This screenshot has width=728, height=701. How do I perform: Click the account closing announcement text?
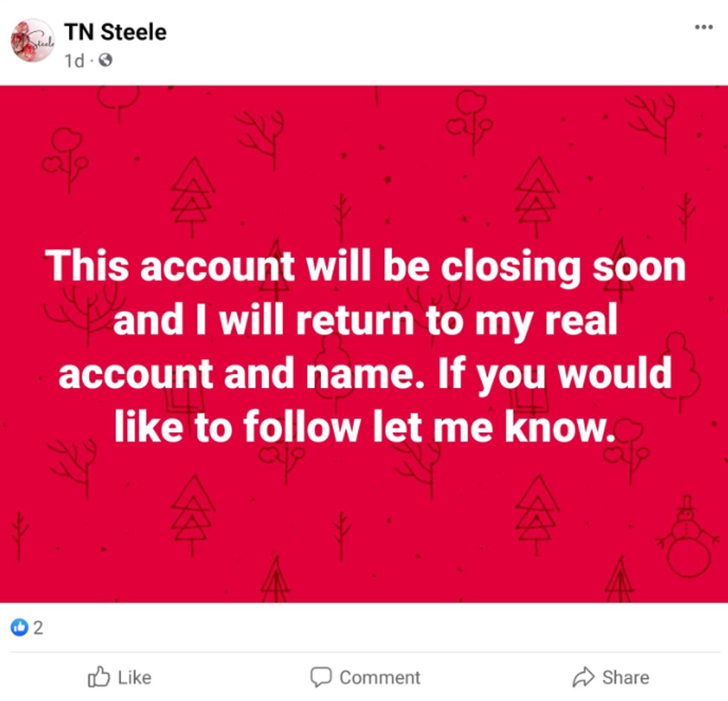point(364,346)
